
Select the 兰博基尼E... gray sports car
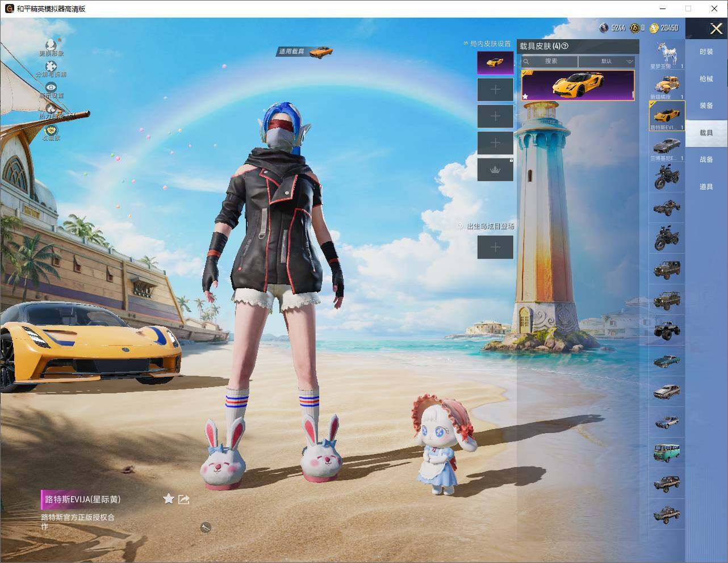pos(667,147)
